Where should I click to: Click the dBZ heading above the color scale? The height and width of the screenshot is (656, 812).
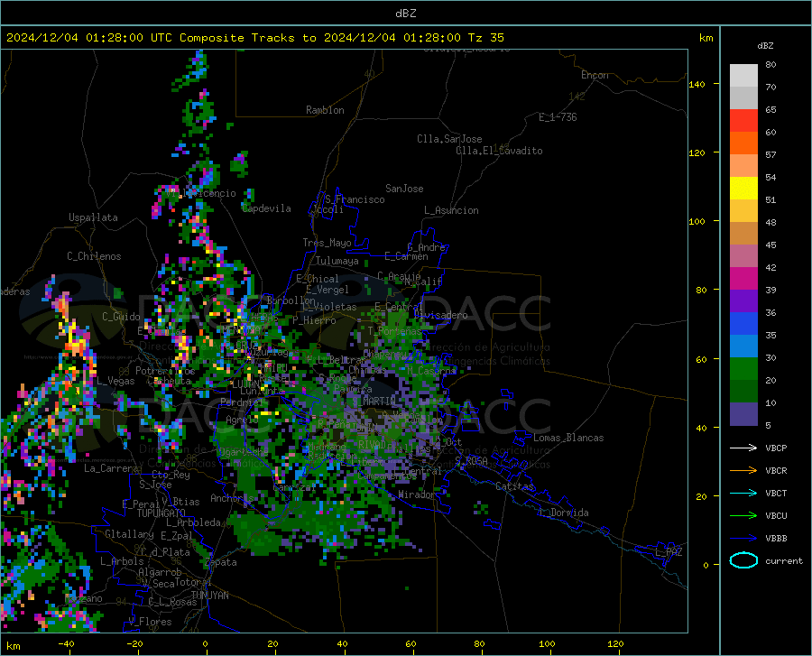pos(765,45)
